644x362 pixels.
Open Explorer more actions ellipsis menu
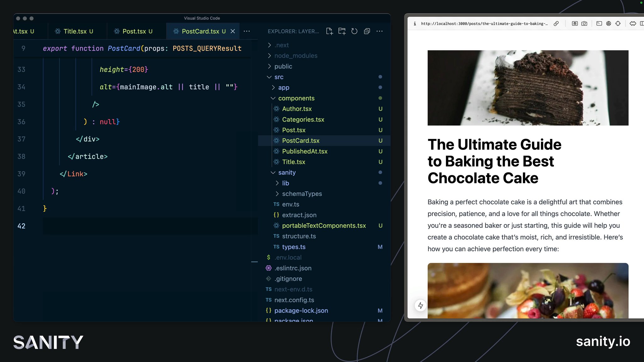(x=380, y=31)
